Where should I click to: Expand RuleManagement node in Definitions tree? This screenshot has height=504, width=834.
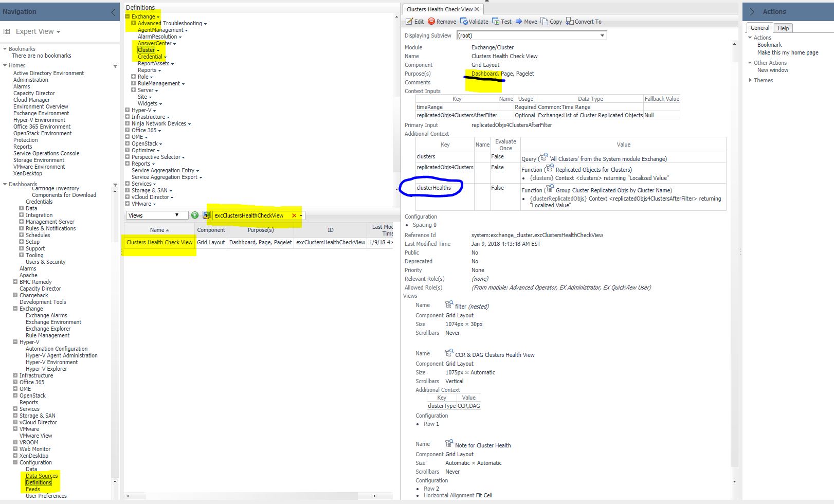133,83
